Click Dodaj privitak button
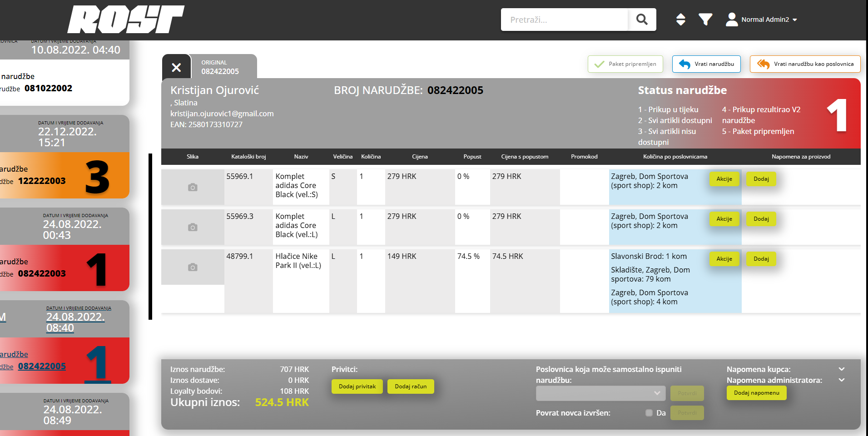 pyautogui.click(x=357, y=386)
